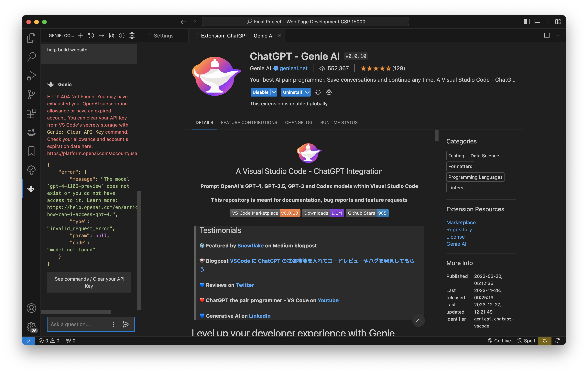This screenshot has width=588, height=374.
Task: Open the kebab menu beside the question box
Action: pyautogui.click(x=113, y=324)
